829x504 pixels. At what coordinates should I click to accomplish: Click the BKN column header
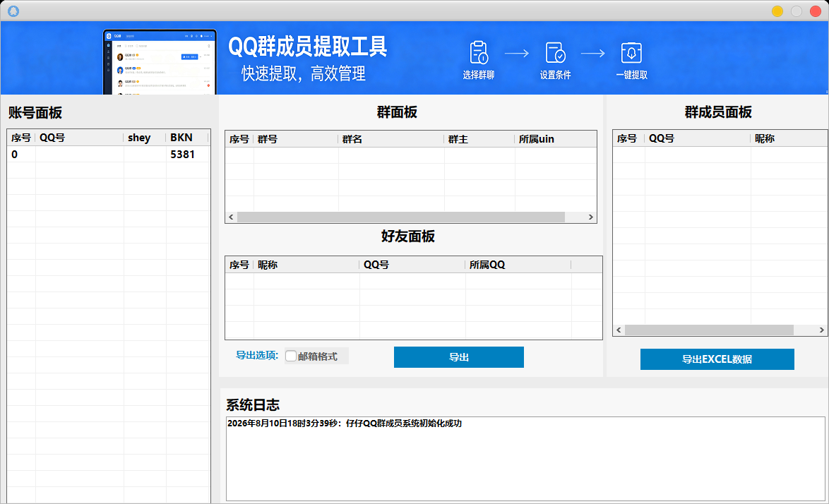pos(187,138)
